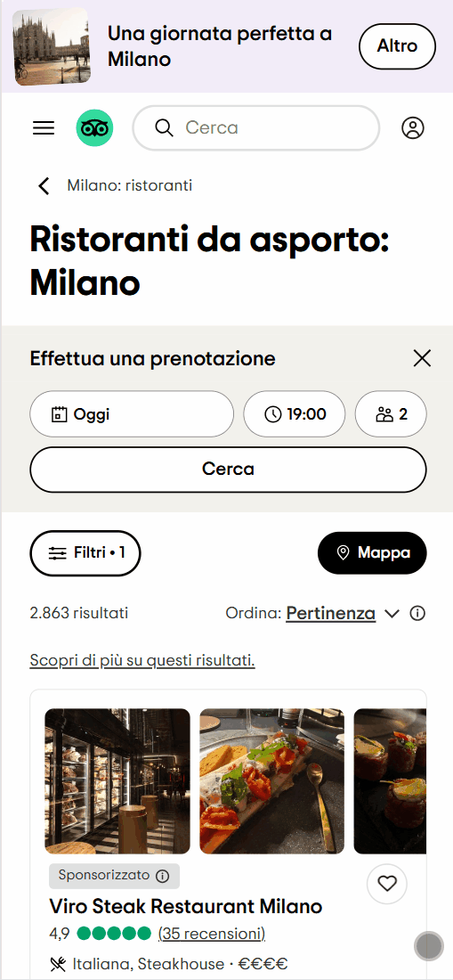Open the Mappa map view
The image size is (453, 980).
372,552
